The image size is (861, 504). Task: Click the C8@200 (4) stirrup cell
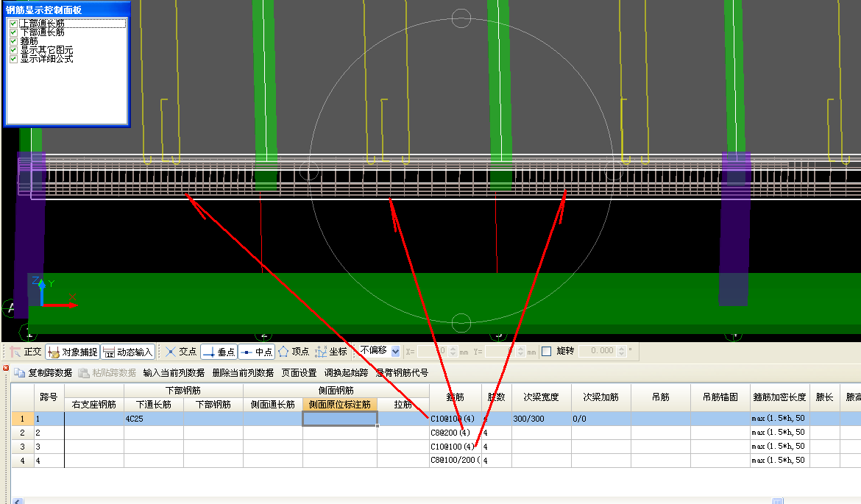[x=456, y=433]
